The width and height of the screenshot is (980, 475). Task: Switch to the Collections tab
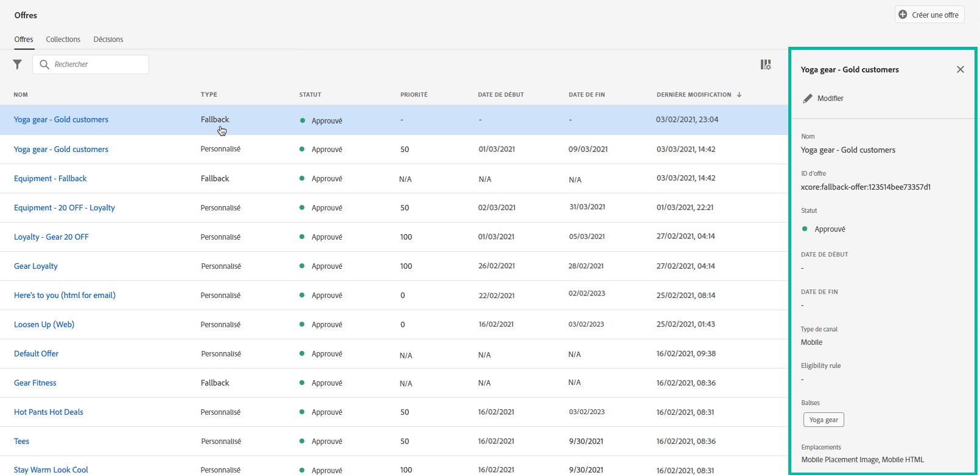(x=63, y=40)
